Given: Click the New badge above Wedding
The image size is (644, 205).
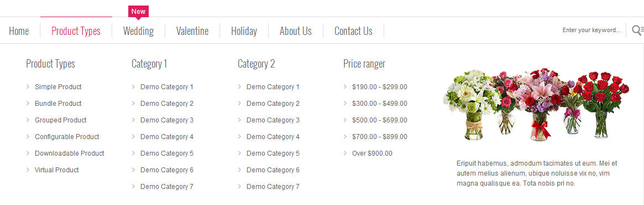Looking at the screenshot, I should (138, 12).
